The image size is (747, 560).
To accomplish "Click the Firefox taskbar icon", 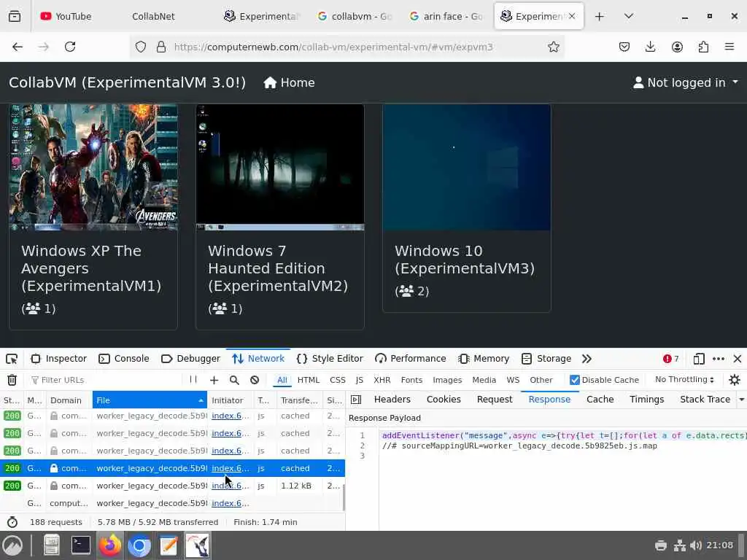I will point(110,545).
